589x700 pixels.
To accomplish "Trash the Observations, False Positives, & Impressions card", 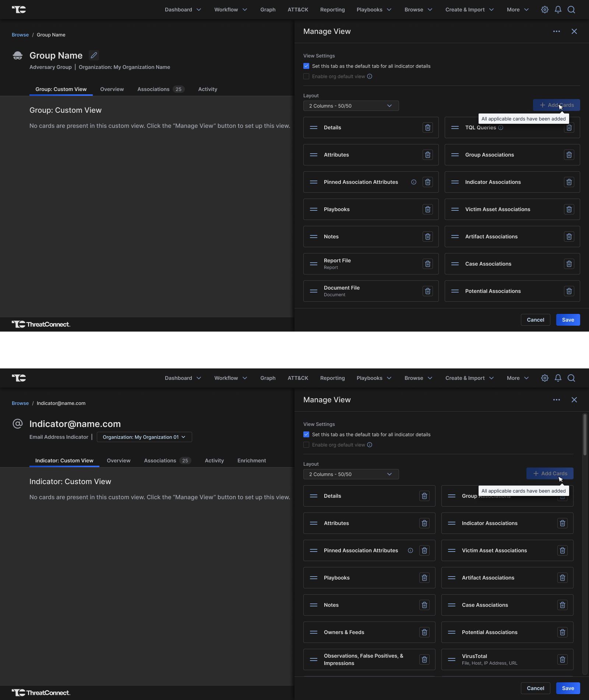I will point(424,659).
